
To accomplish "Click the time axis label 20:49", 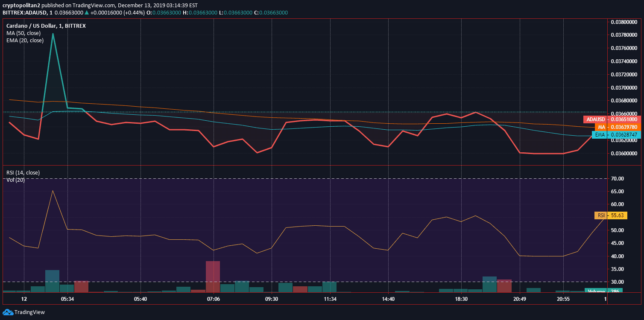I will point(520,299).
